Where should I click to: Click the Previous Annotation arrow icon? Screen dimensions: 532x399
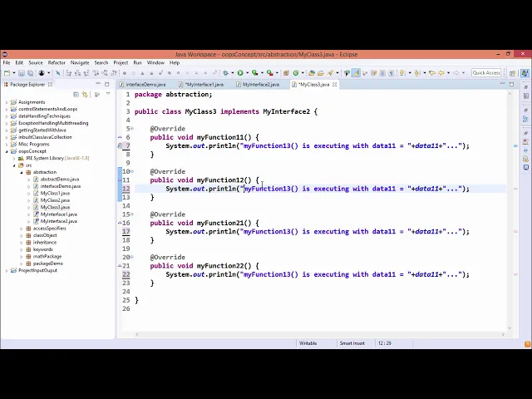click(x=417, y=72)
